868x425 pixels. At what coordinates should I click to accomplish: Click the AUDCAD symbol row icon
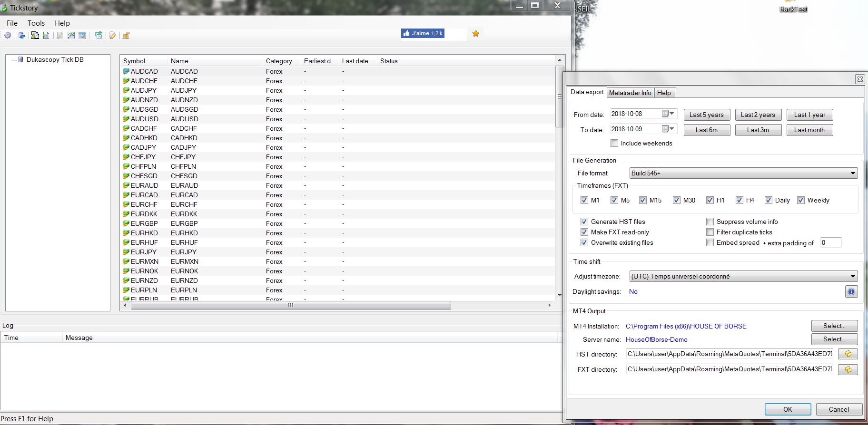tap(126, 71)
